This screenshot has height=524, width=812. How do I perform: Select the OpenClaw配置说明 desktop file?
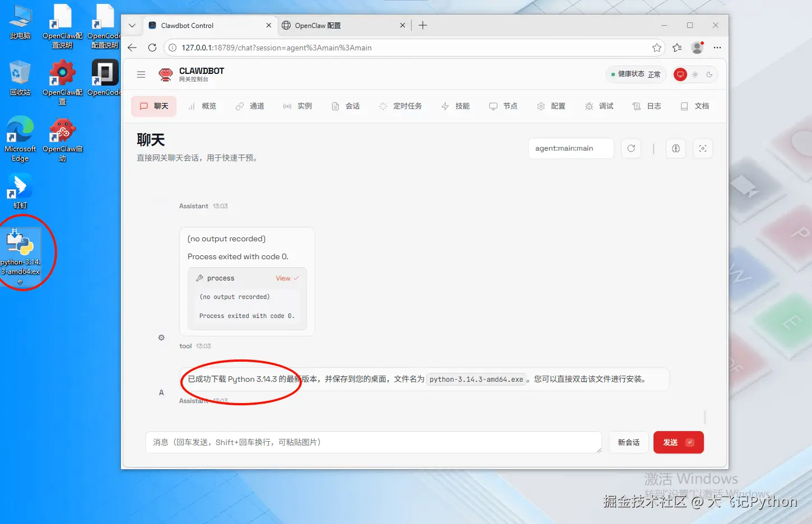pyautogui.click(x=62, y=26)
